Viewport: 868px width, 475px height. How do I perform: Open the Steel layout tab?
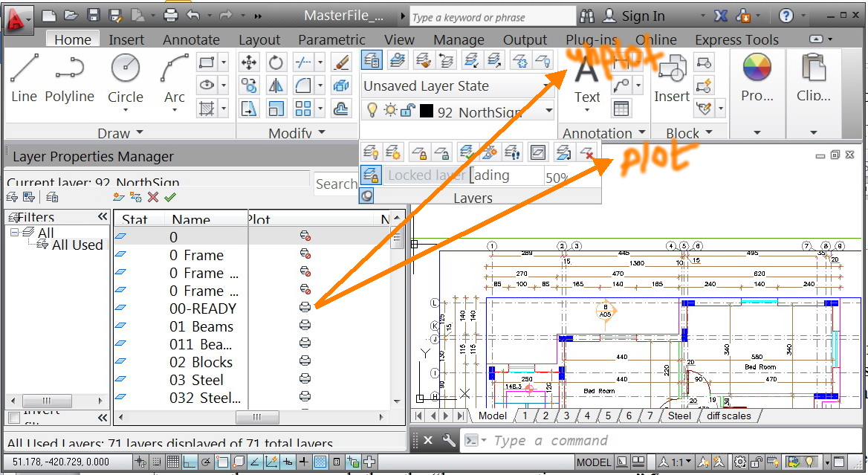point(678,416)
